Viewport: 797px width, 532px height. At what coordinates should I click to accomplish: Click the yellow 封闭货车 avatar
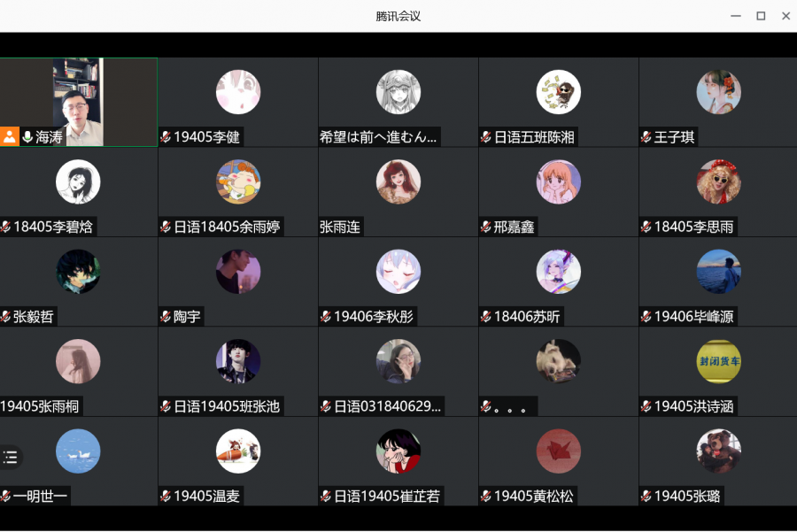click(718, 361)
